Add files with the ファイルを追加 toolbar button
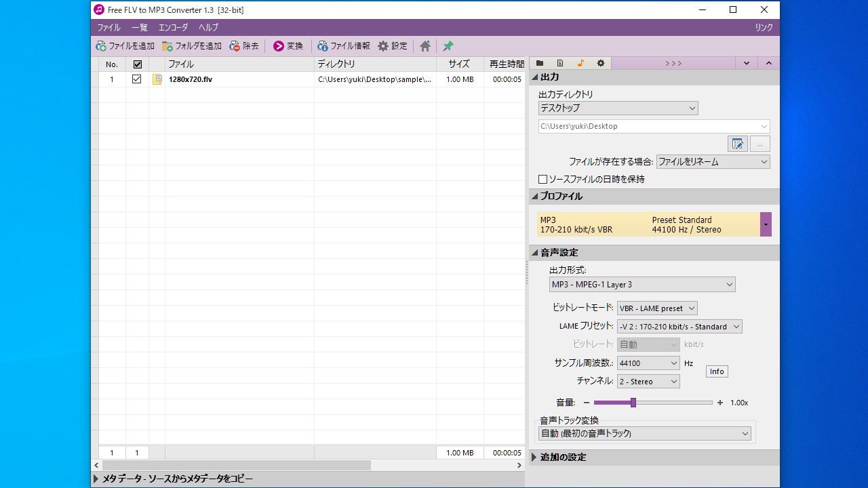 coord(125,46)
